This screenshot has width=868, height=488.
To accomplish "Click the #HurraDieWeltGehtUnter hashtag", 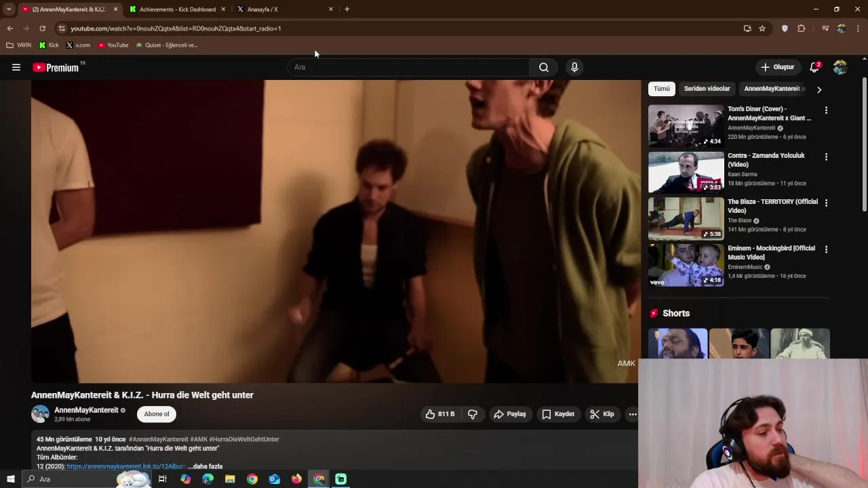I will pyautogui.click(x=244, y=439).
